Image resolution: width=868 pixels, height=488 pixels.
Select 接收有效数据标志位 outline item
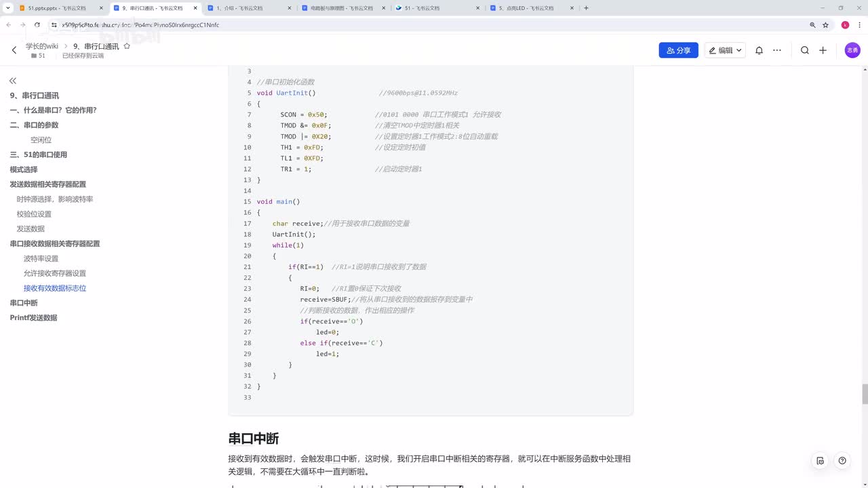(x=54, y=288)
